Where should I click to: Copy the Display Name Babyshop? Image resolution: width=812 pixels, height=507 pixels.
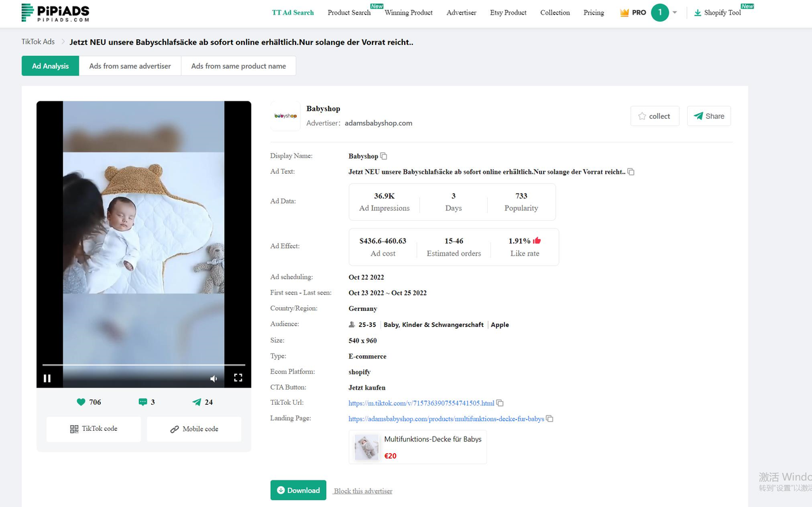(x=384, y=156)
